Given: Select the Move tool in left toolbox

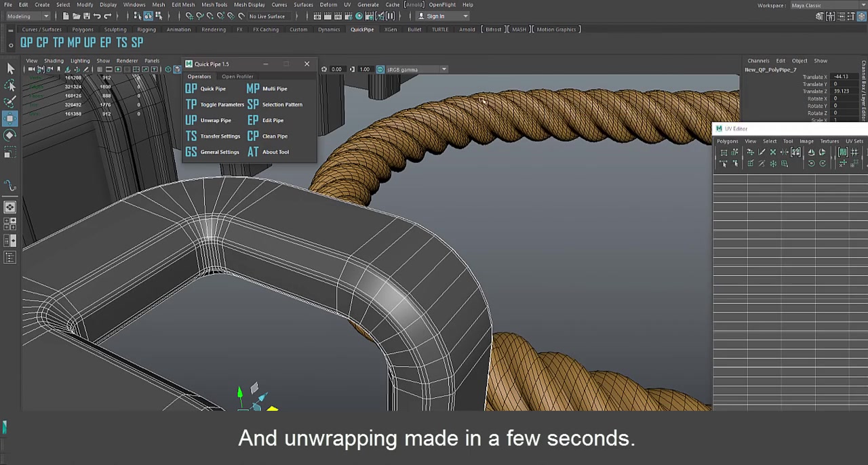Looking at the screenshot, I should point(10,119).
